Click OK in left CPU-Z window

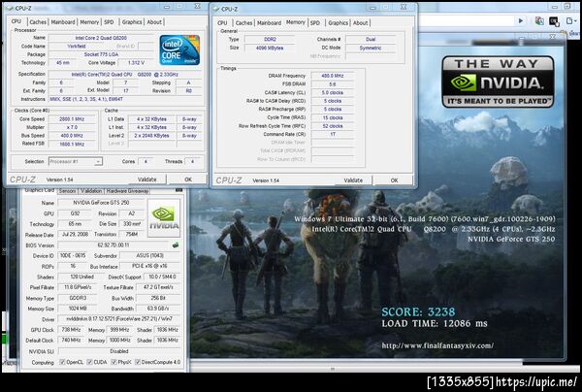[188, 180]
